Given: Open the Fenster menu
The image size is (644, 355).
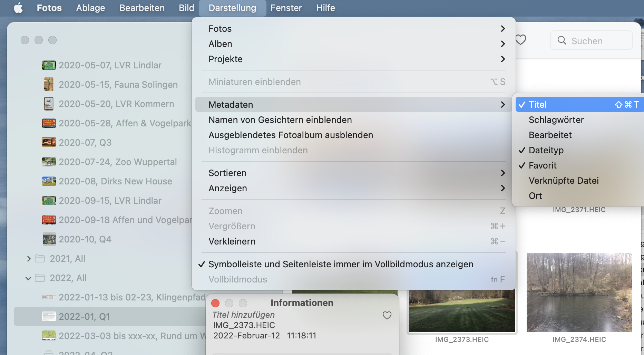Looking at the screenshot, I should click(x=286, y=8).
